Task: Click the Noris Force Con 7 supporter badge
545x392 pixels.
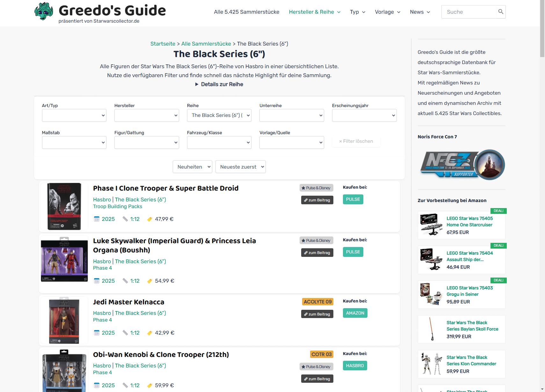Action: [x=461, y=165]
